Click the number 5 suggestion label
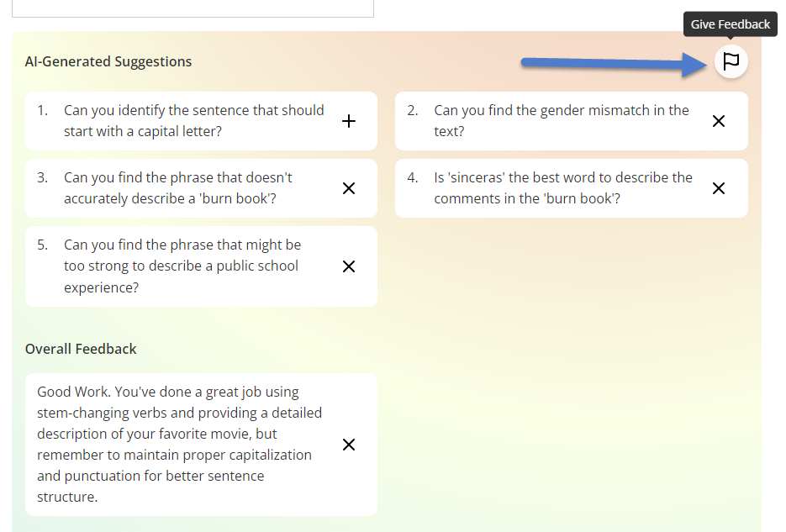 43,245
